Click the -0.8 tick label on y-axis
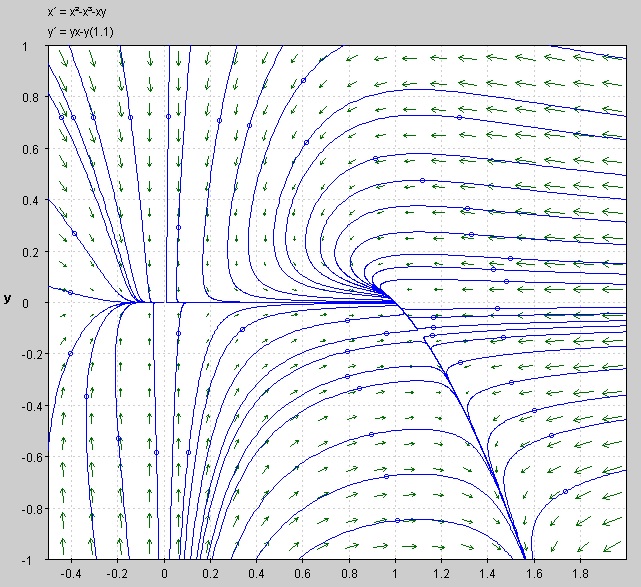641x587 pixels. pos(31,509)
